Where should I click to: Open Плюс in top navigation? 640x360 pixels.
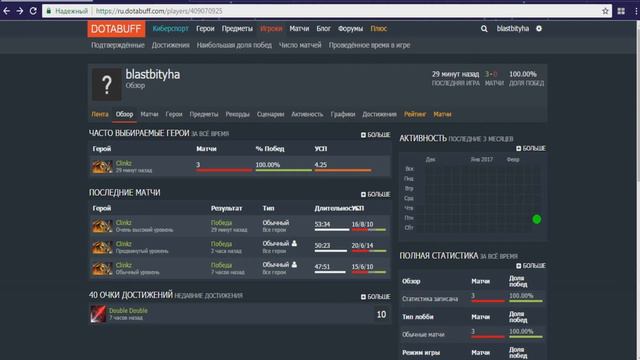378,29
